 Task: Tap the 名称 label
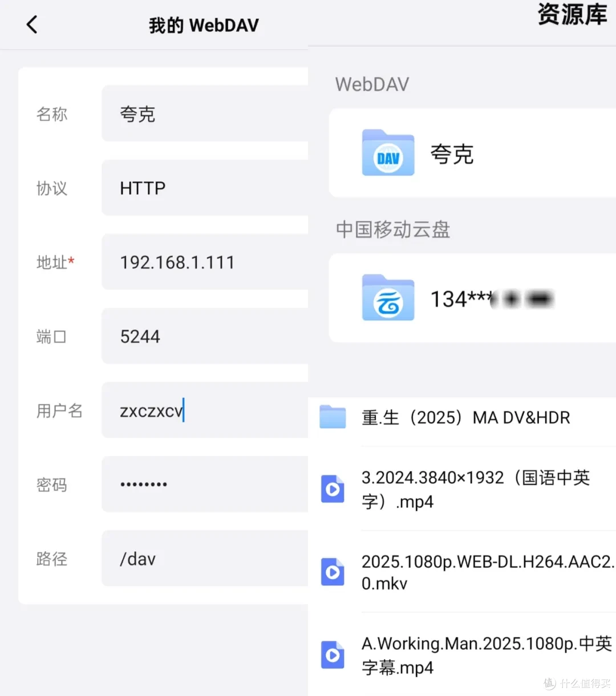[x=52, y=114]
